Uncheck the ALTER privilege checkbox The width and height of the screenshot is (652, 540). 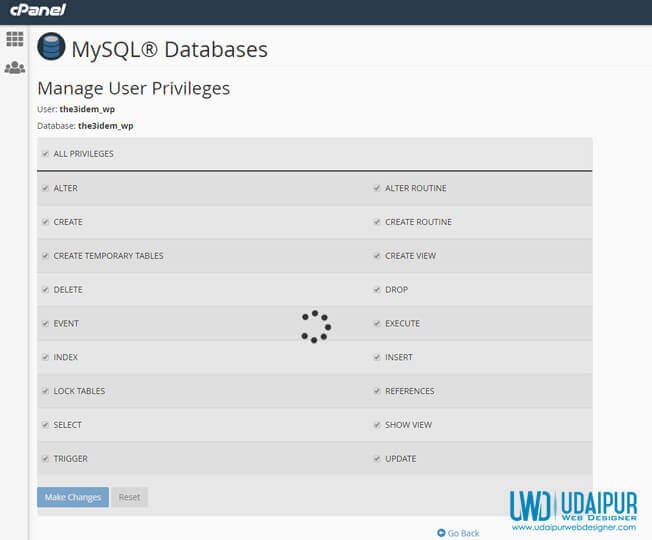[45, 188]
